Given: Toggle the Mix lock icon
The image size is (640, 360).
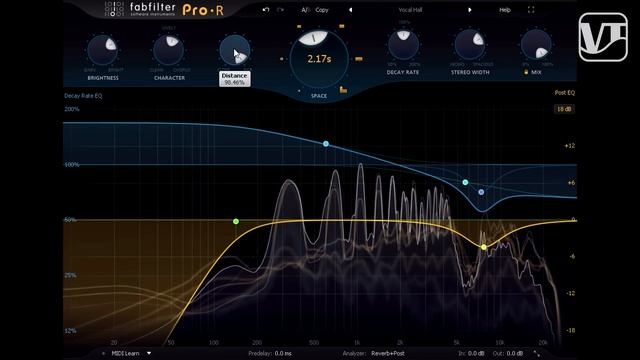Looking at the screenshot, I should tap(526, 72).
